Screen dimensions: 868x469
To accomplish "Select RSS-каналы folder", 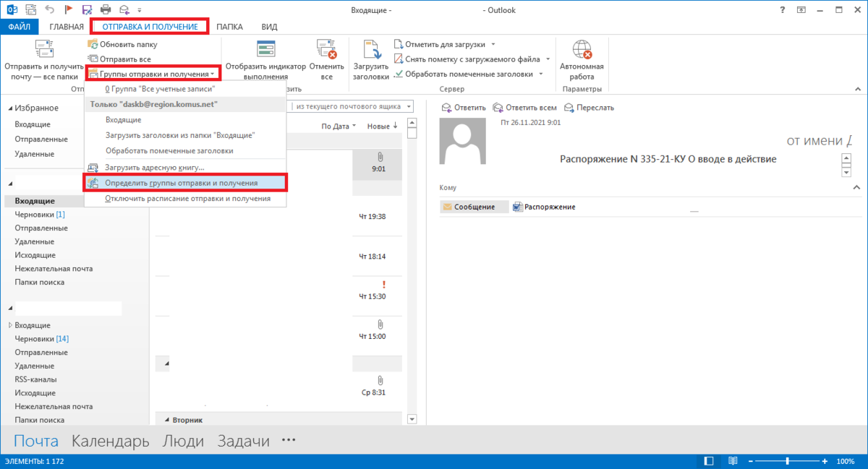I will [35, 379].
